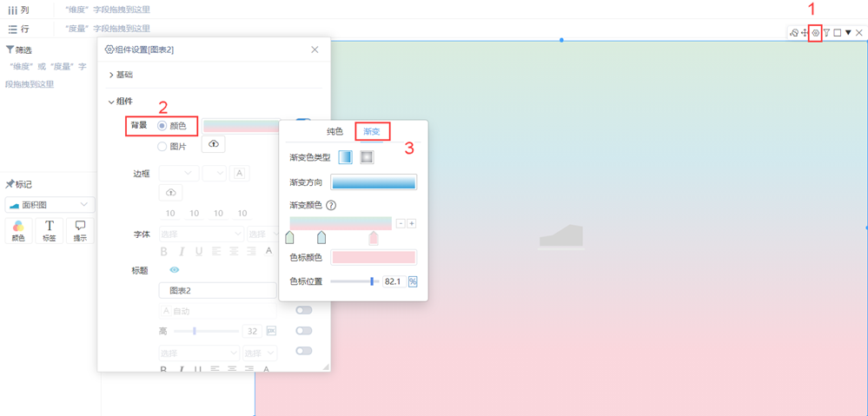Click the help question mark beside 渐变颜色
The width and height of the screenshot is (868, 416).
[x=331, y=205]
